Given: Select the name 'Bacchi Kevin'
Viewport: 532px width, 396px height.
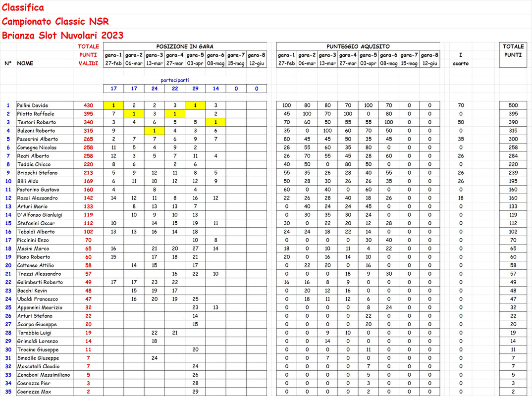Looking at the screenshot, I should [x=32, y=291].
